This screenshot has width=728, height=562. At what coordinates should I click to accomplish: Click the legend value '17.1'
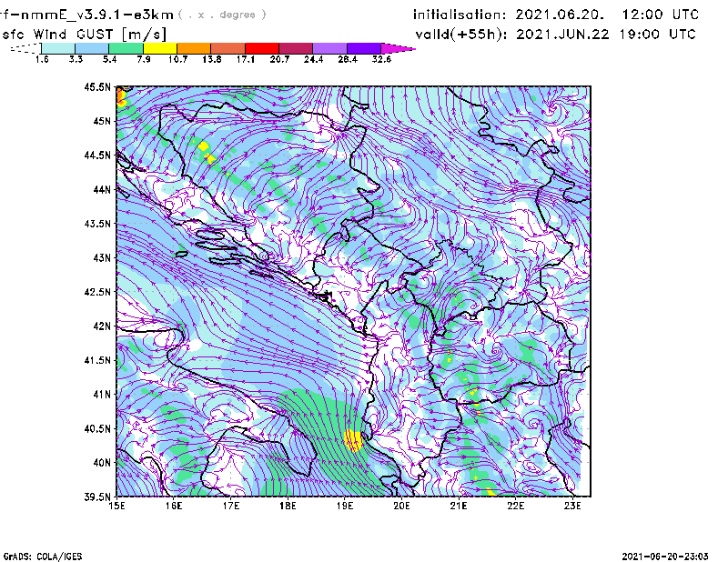click(246, 59)
